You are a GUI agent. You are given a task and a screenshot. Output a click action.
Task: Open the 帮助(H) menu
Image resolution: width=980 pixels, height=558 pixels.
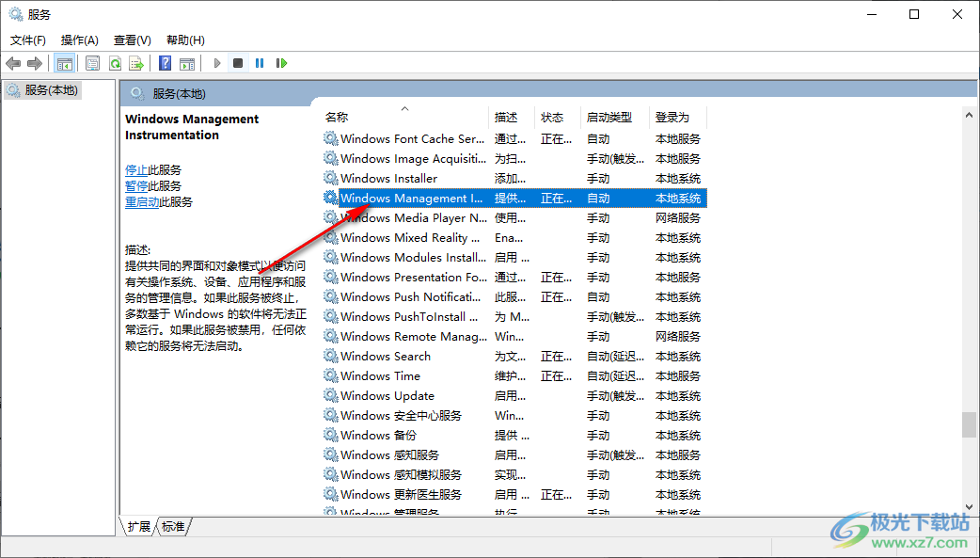tap(185, 40)
